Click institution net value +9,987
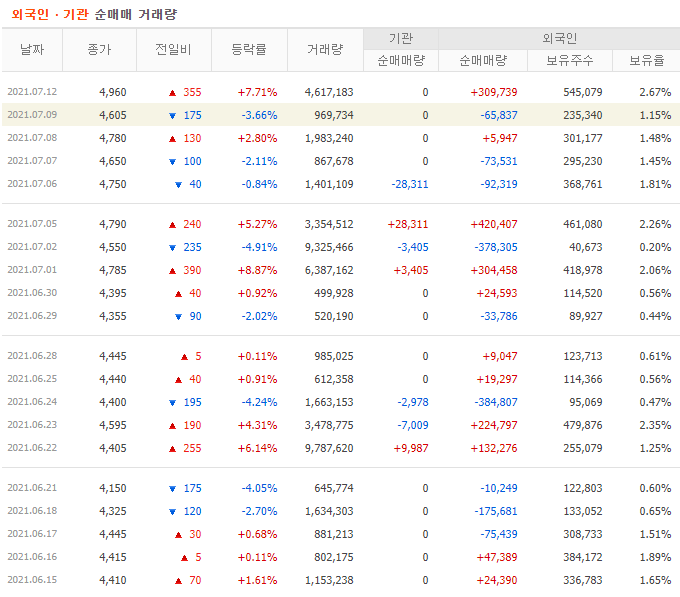This screenshot has width=680, height=597. click(411, 448)
